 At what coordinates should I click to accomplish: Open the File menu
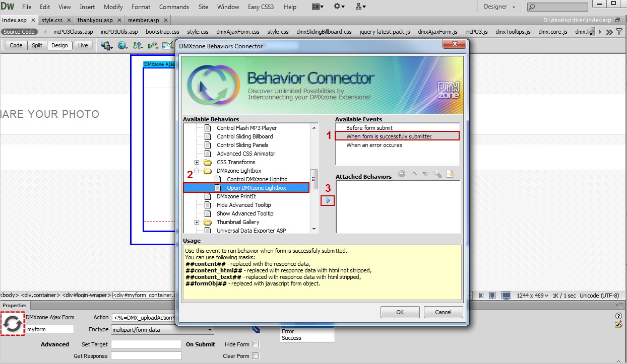(x=27, y=7)
